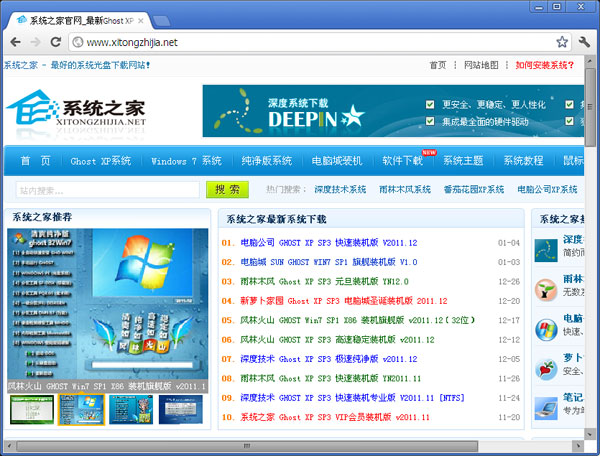Viewport: 600px width, 456px height.
Task: Go to the 软件下载 menu item
Action: tap(402, 161)
